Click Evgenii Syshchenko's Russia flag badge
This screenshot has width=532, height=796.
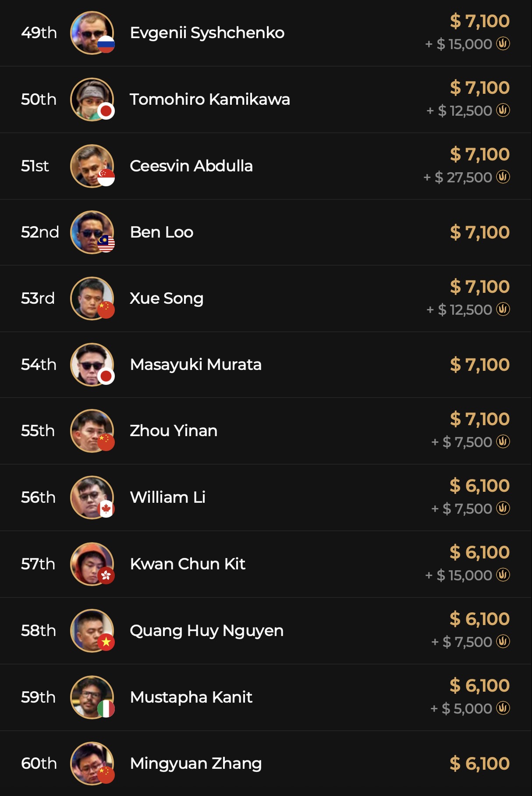point(106,44)
